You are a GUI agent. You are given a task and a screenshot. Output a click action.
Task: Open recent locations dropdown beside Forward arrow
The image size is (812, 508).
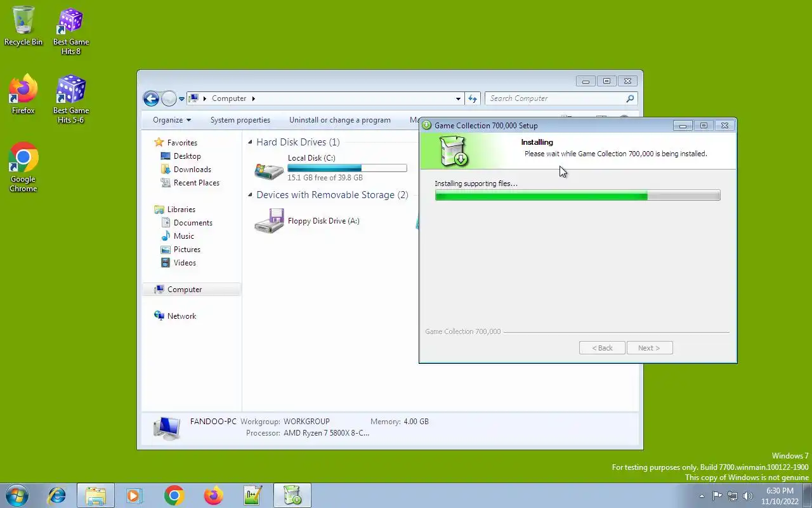click(x=181, y=99)
